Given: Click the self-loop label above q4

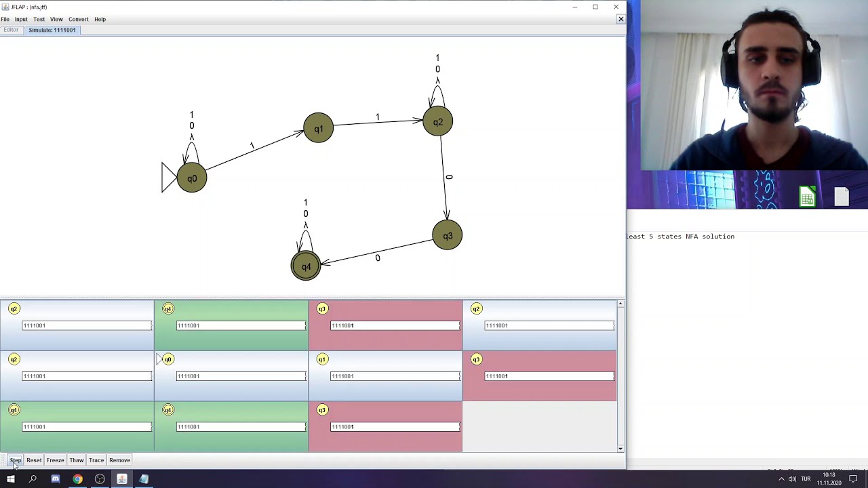Looking at the screenshot, I should coord(306,213).
